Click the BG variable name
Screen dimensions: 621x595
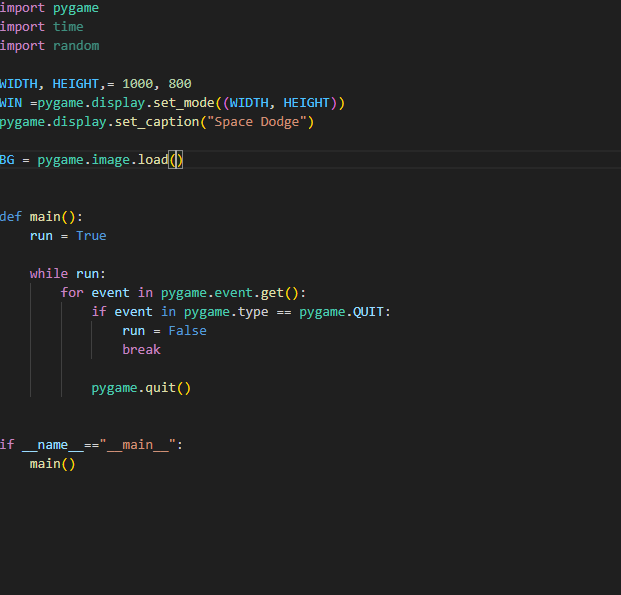7,160
